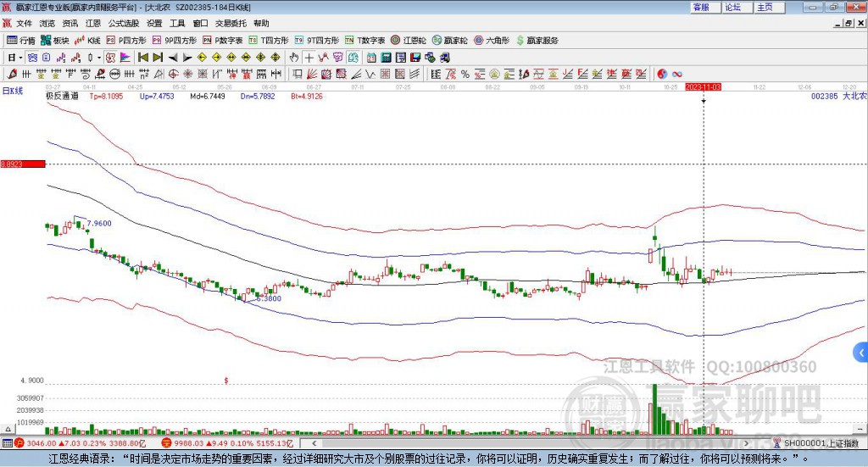Click the 主页 homepage button
The height and width of the screenshot is (467, 868).
tap(770, 7)
